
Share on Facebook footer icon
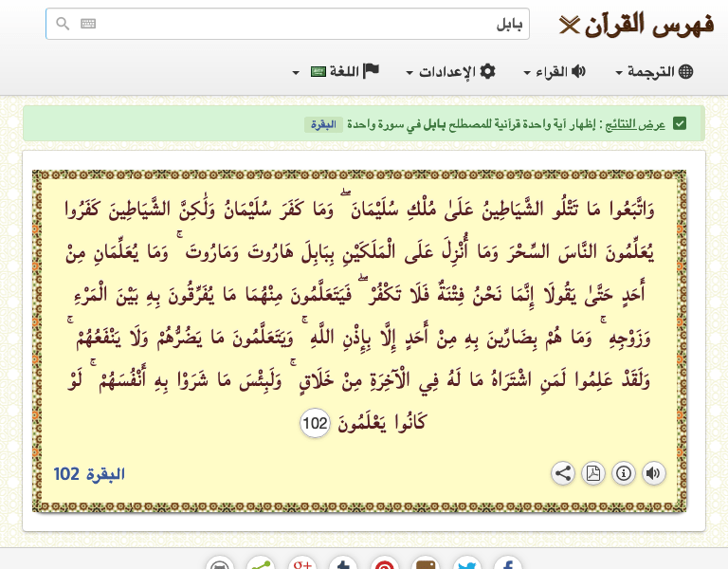pyautogui.click(x=508, y=563)
